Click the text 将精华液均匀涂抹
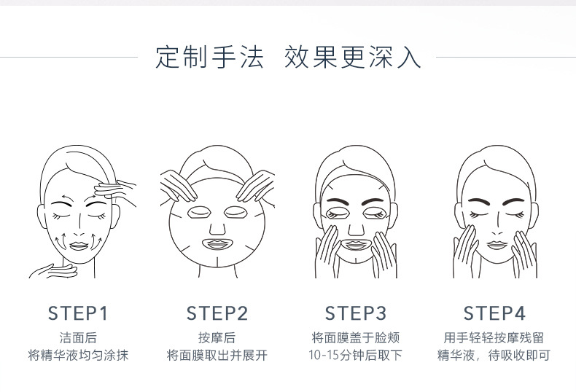This screenshot has height=392, width=576. [x=78, y=355]
